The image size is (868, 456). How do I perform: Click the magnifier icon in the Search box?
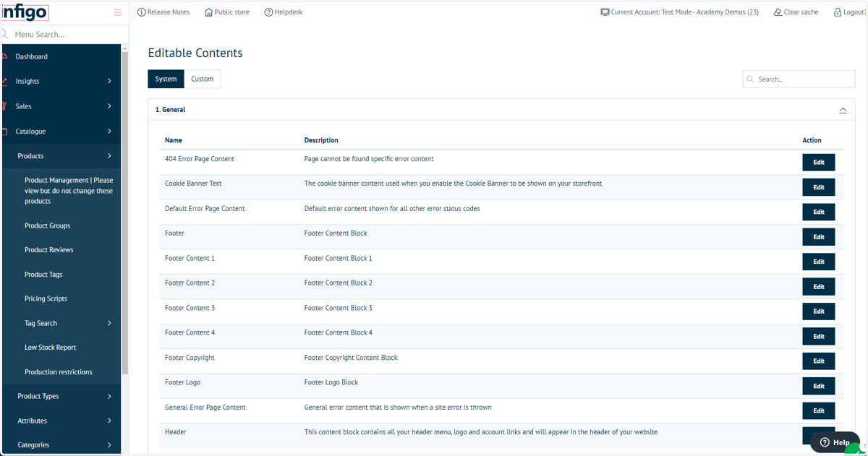coord(751,79)
